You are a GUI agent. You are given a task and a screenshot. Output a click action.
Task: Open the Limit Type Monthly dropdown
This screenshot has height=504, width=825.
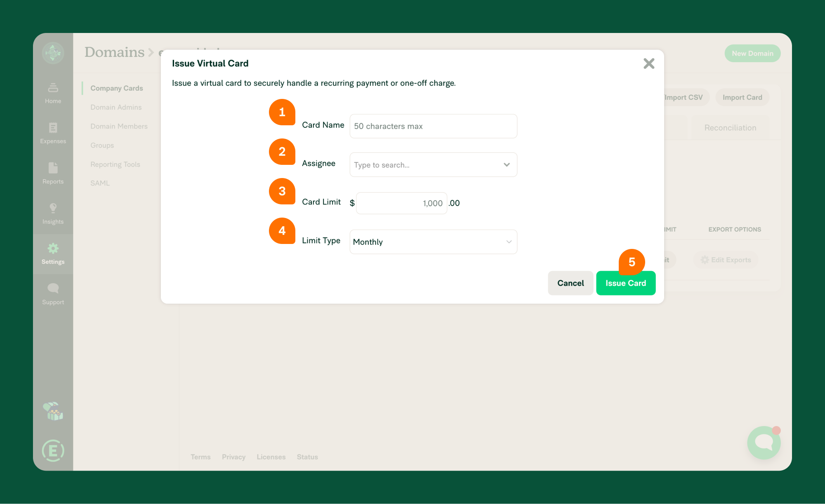point(433,242)
